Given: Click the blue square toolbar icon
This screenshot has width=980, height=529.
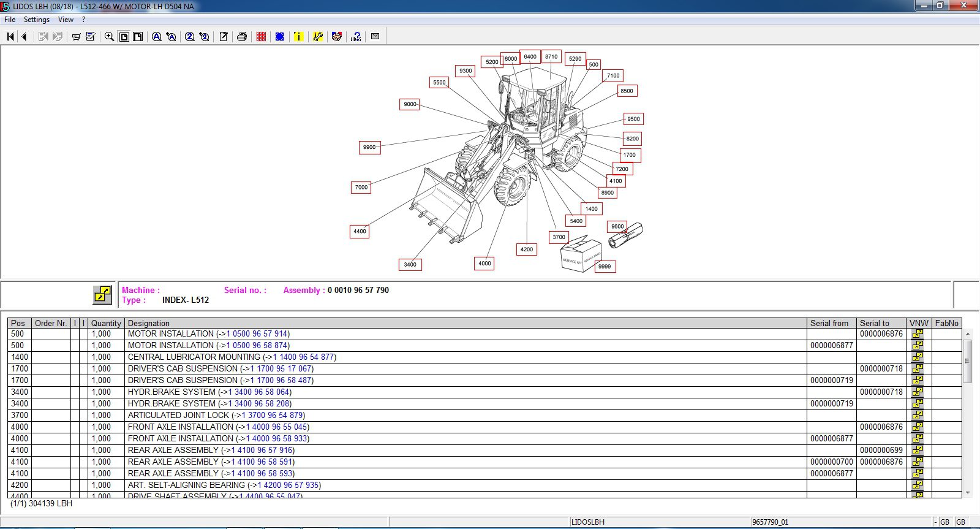Looking at the screenshot, I should click(279, 37).
